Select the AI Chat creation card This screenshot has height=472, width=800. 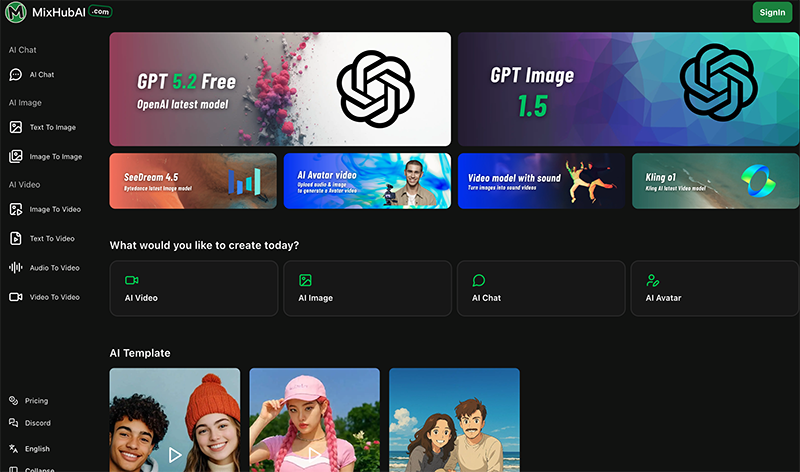point(541,288)
